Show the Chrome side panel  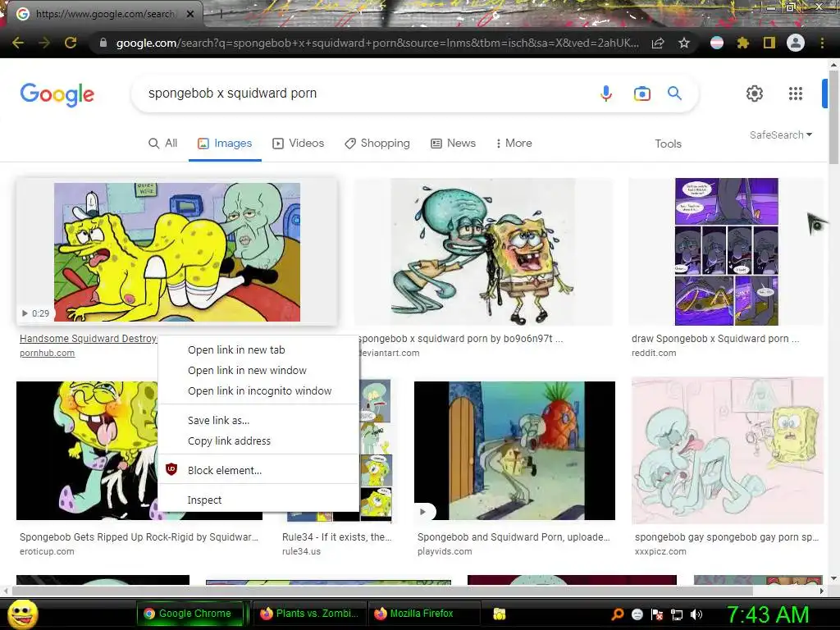tap(769, 43)
